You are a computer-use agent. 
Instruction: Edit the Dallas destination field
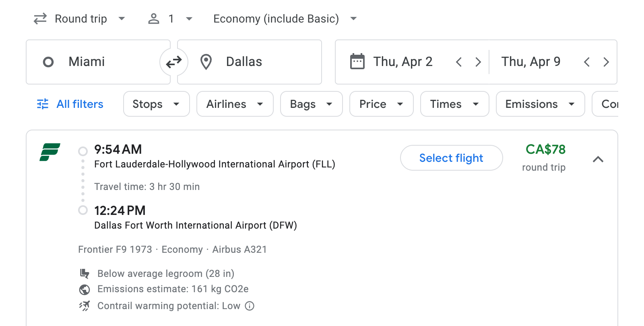click(x=250, y=62)
